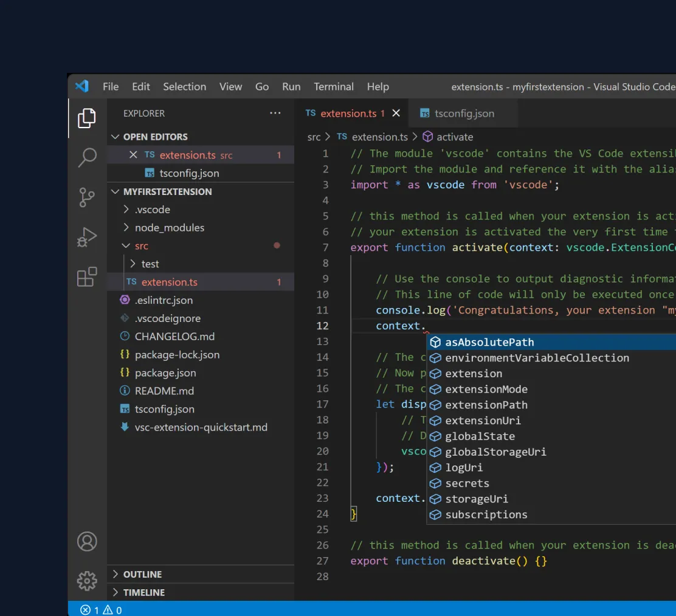Close the extension.ts editor tab
Screen dimensions: 676x616
point(396,113)
